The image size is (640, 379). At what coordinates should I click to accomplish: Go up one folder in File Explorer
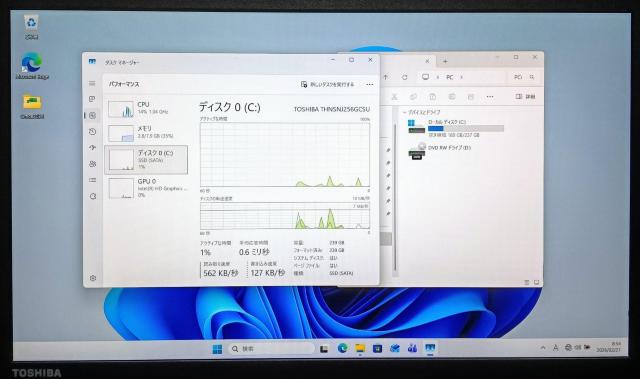pos(386,77)
